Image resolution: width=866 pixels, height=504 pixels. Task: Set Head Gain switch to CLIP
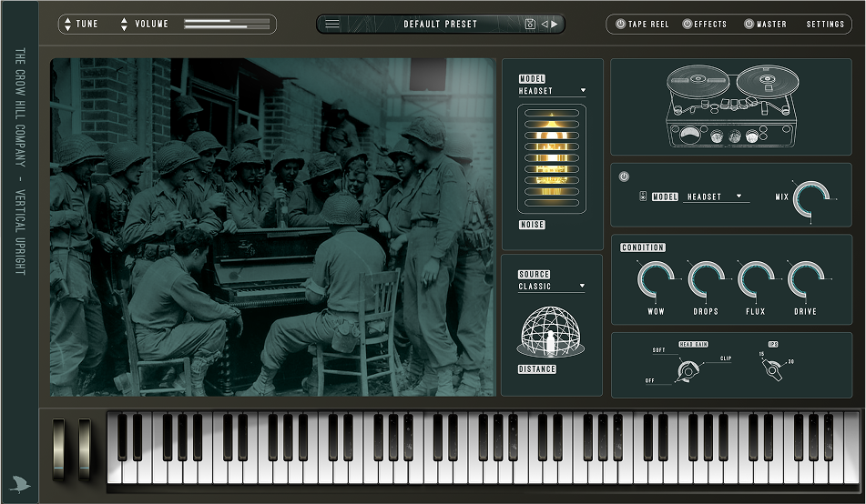pos(726,358)
